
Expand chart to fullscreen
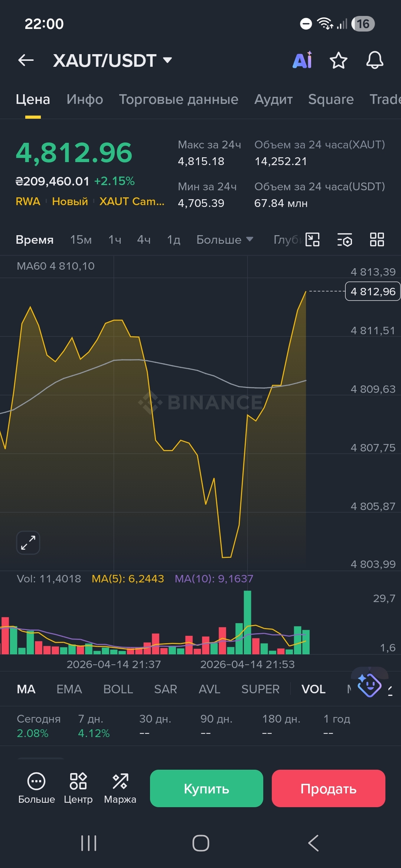pos(28,543)
